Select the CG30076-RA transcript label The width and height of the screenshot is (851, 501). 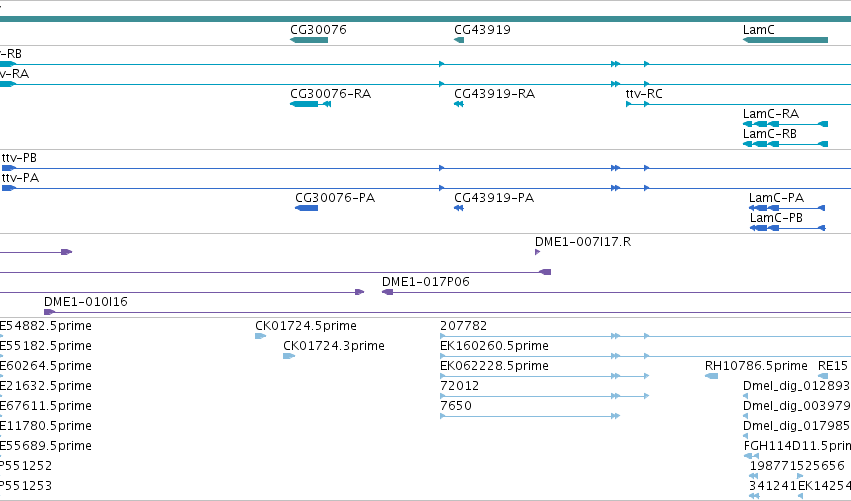pos(331,94)
